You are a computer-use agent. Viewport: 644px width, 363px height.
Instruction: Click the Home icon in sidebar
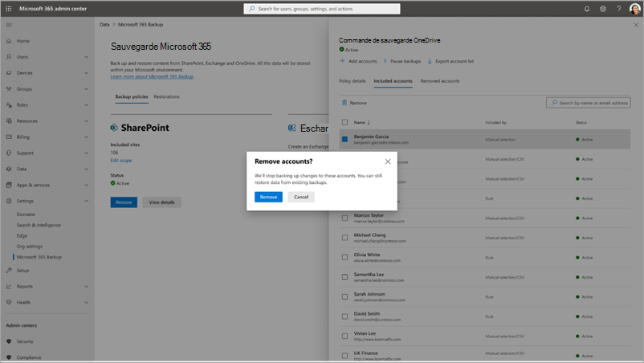click(9, 41)
